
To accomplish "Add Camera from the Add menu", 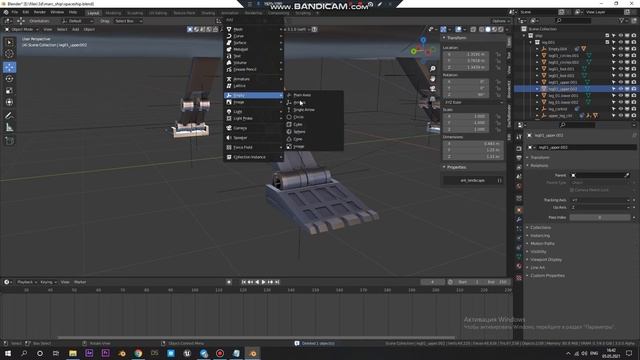I will [x=253, y=128].
